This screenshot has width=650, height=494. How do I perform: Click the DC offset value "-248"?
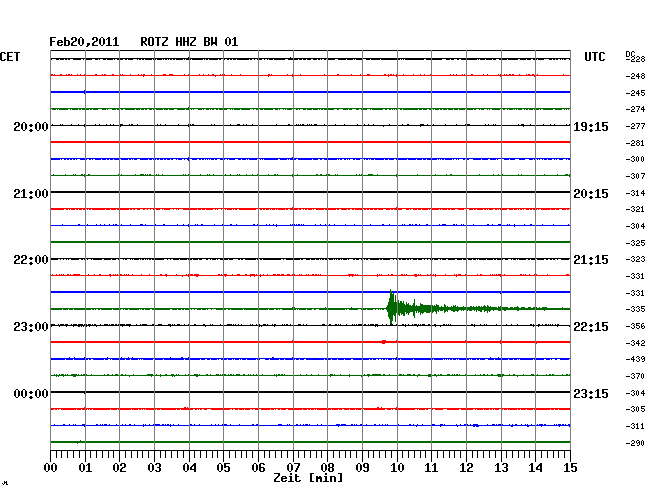636,76
